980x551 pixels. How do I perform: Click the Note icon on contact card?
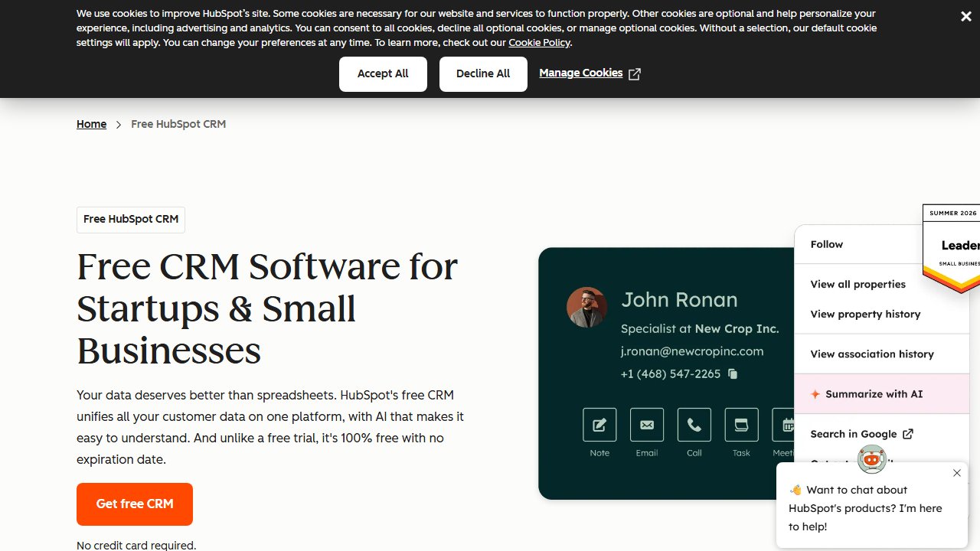click(599, 425)
